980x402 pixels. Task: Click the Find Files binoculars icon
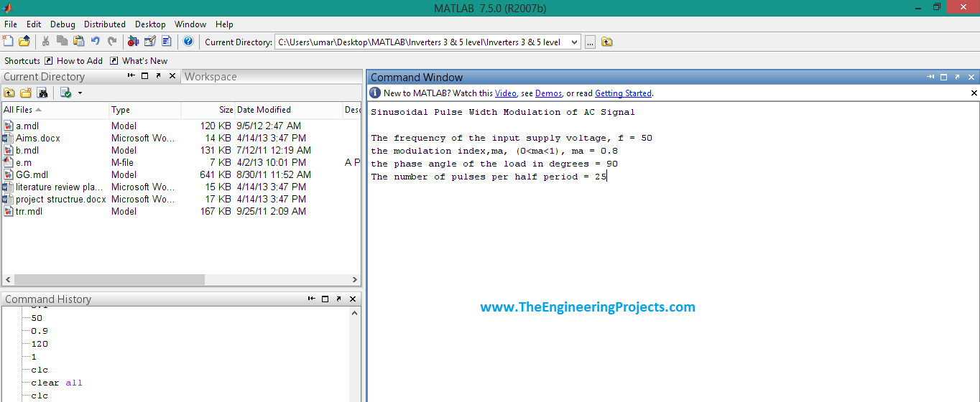point(42,93)
